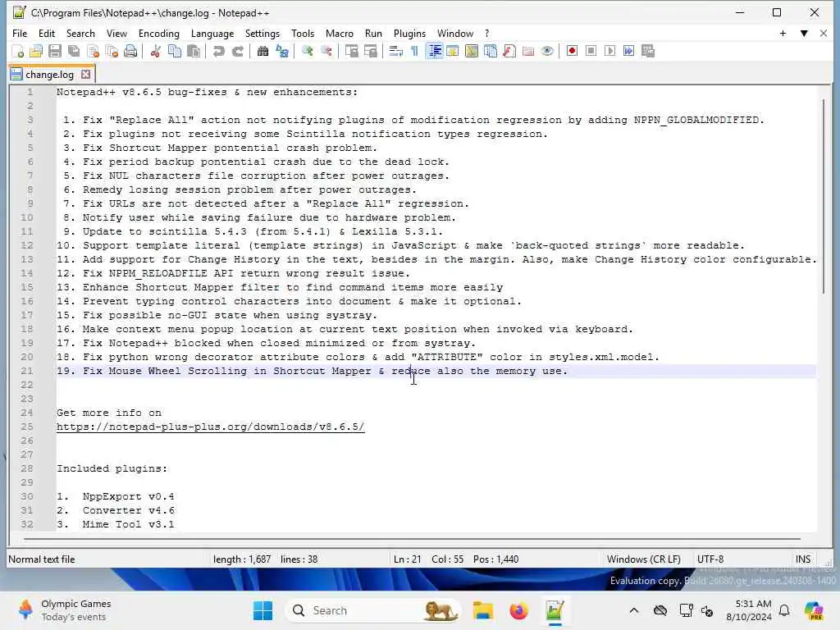The image size is (840, 630).
Task: Expand the system tray hidden icons chevron
Action: click(634, 610)
